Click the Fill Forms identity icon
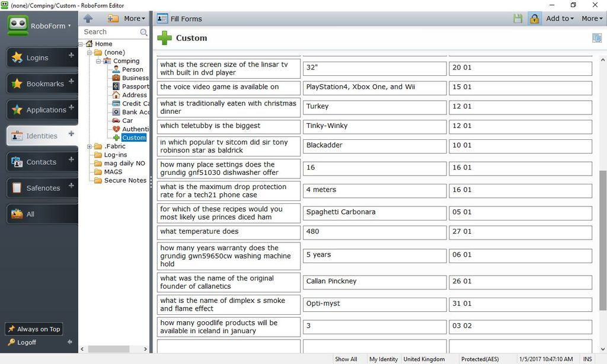 [x=162, y=18]
